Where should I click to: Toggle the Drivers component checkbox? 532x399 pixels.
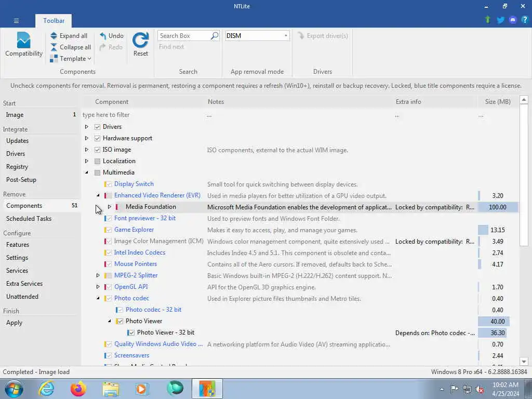click(x=97, y=127)
